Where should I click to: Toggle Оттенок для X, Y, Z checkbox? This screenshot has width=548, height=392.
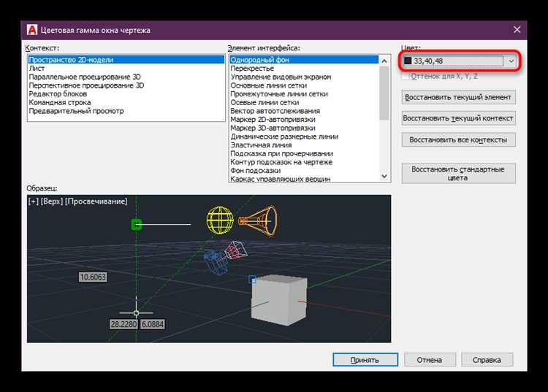406,77
